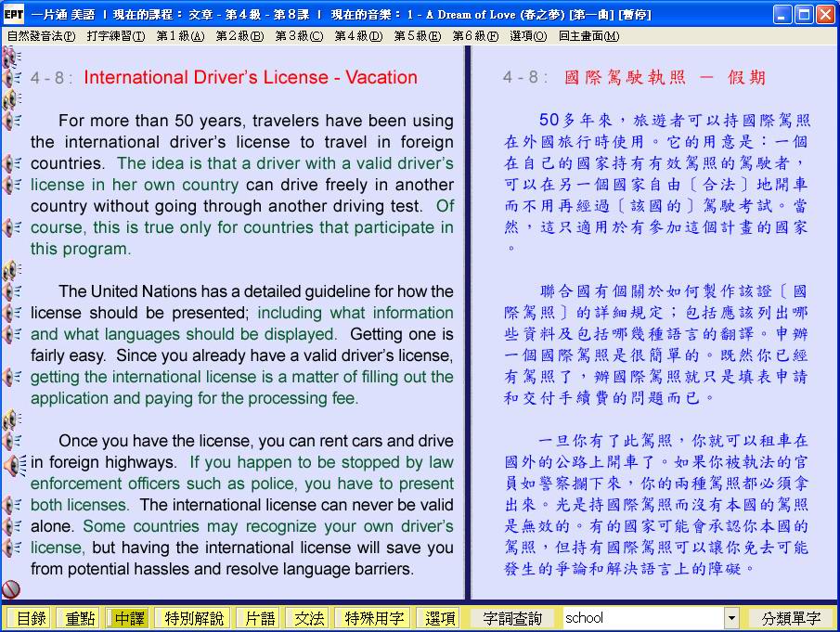Play third paragraph using double-speaker icon
Image resolution: width=840 pixels, height=632 pixels.
pos(12,419)
